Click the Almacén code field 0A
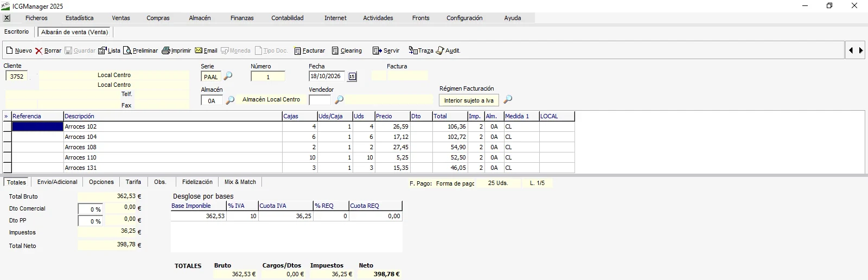Viewport: 868px width, 280px height. (x=212, y=100)
